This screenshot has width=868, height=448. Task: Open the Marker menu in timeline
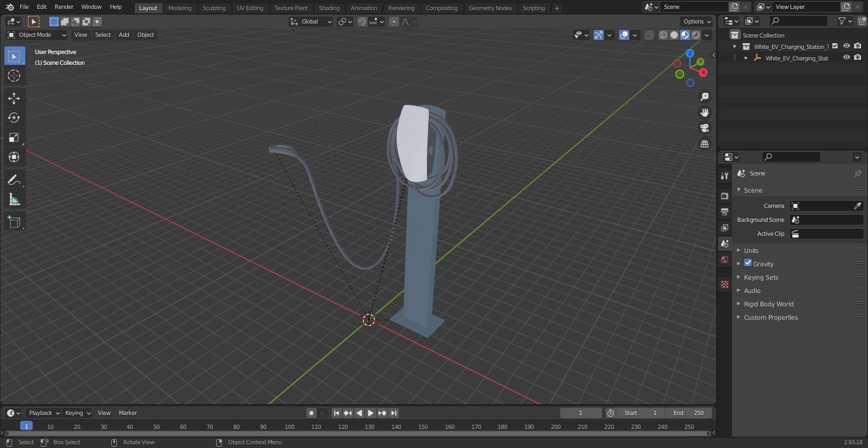point(128,413)
